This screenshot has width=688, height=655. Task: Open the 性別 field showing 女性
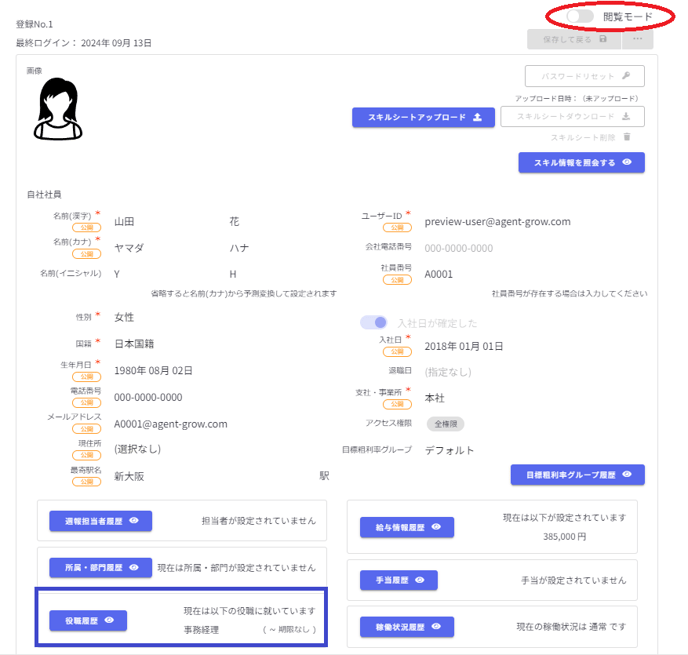[x=125, y=317]
